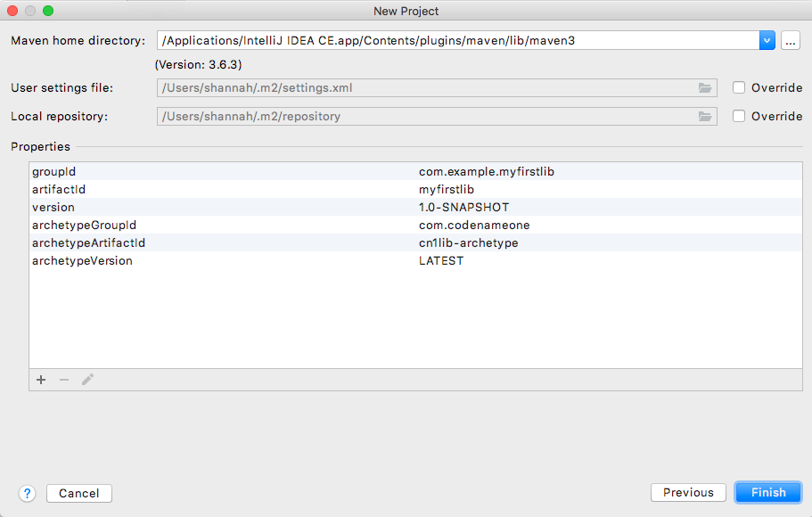This screenshot has width=812, height=517.
Task: Enable Override for the user settings file
Action: 738,87
